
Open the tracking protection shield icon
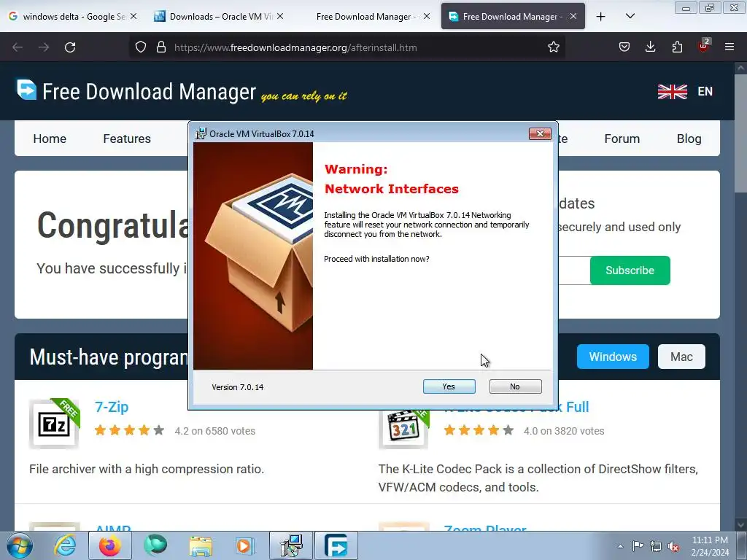point(141,47)
